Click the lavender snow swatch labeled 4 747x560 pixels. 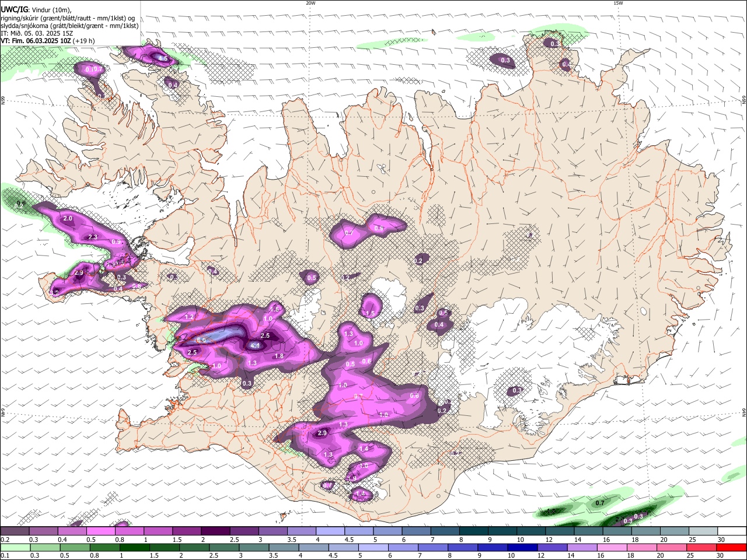click(x=329, y=531)
